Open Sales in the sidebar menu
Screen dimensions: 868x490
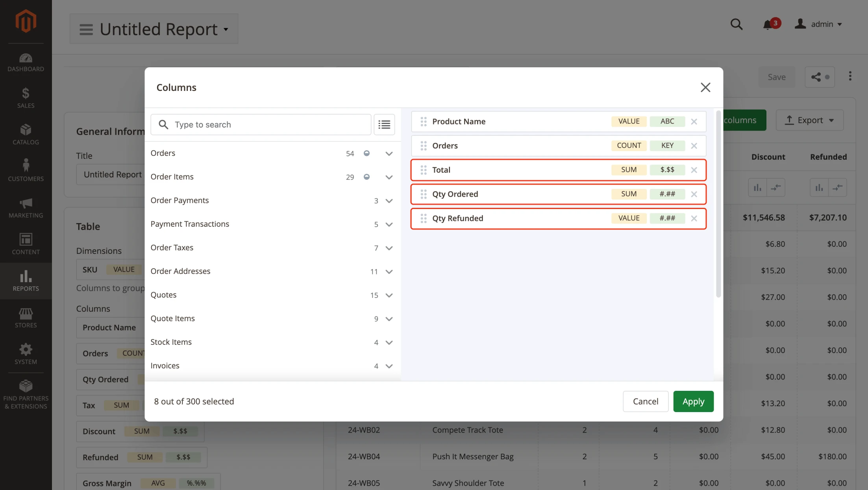pos(26,97)
